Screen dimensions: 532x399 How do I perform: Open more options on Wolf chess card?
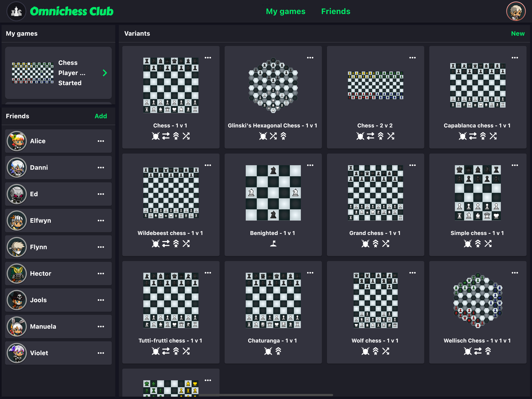[x=412, y=273]
